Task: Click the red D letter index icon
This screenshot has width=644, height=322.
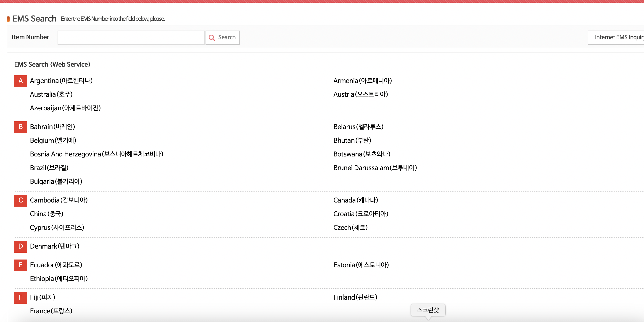Action: pyautogui.click(x=21, y=246)
